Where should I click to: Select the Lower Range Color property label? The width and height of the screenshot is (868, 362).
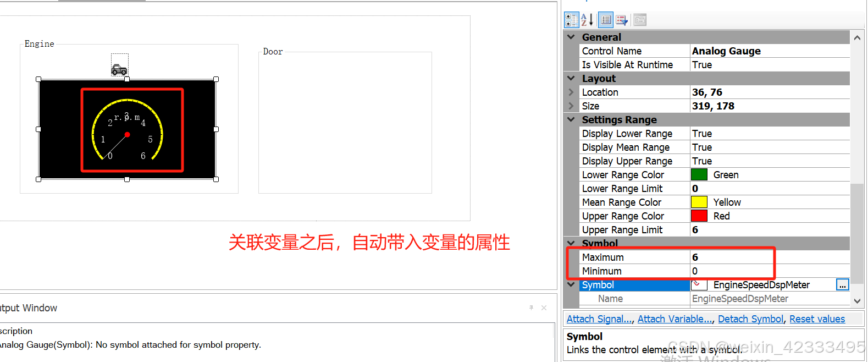click(623, 174)
